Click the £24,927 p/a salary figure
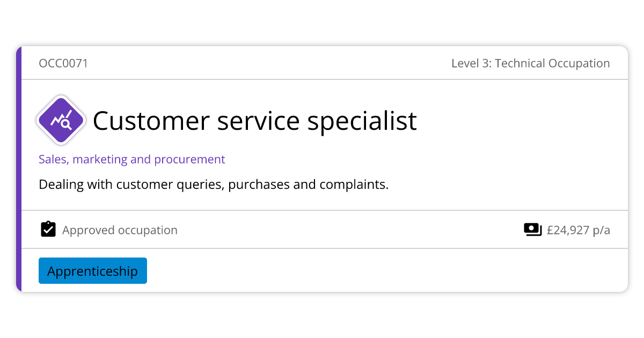644x338 pixels. pos(578,230)
